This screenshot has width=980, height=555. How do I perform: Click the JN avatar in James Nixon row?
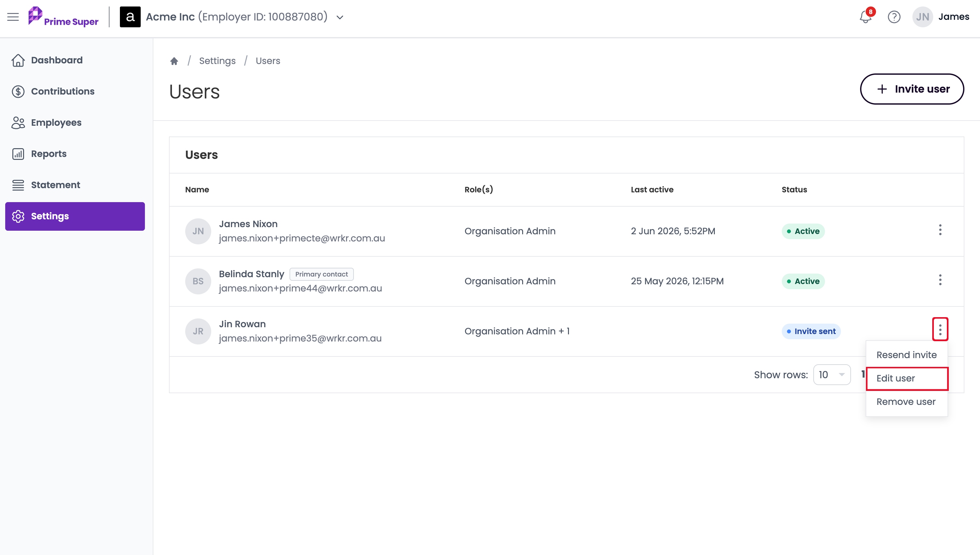[198, 231]
